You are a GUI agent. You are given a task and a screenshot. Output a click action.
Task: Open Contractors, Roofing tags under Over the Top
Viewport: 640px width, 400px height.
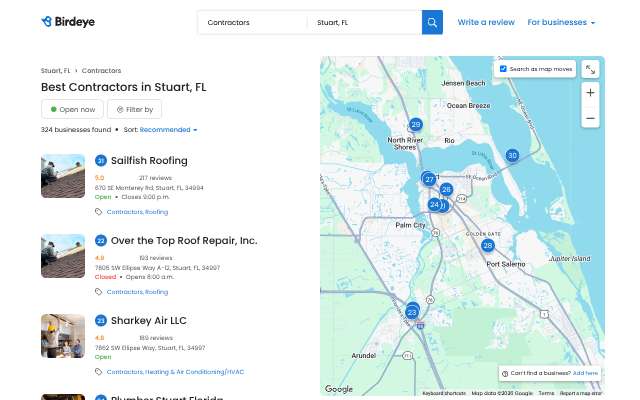tap(138, 292)
